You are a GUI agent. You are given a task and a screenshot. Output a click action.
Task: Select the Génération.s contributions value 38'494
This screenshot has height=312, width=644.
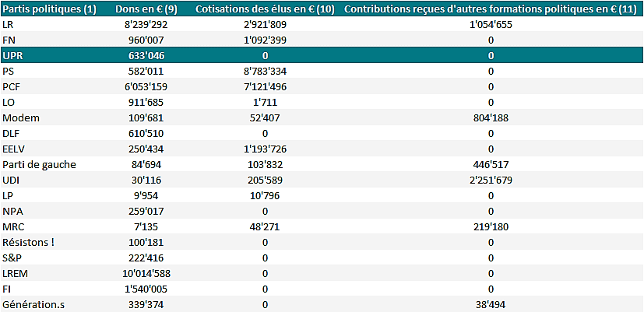click(491, 304)
